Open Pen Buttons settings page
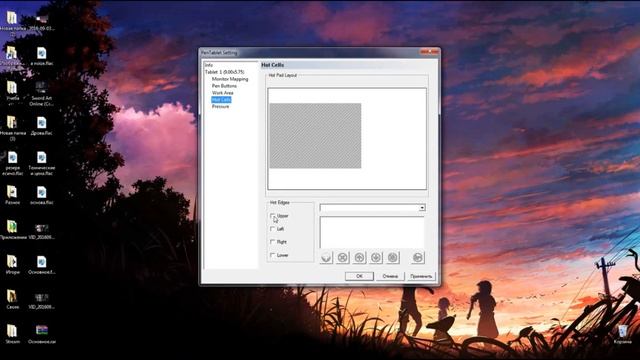This screenshot has height=360, width=640. tap(224, 86)
